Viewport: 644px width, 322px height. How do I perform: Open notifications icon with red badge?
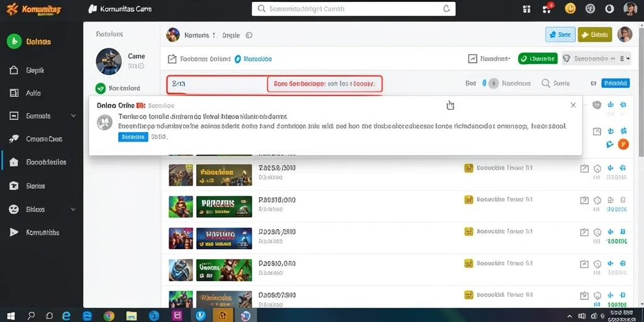(x=548, y=8)
